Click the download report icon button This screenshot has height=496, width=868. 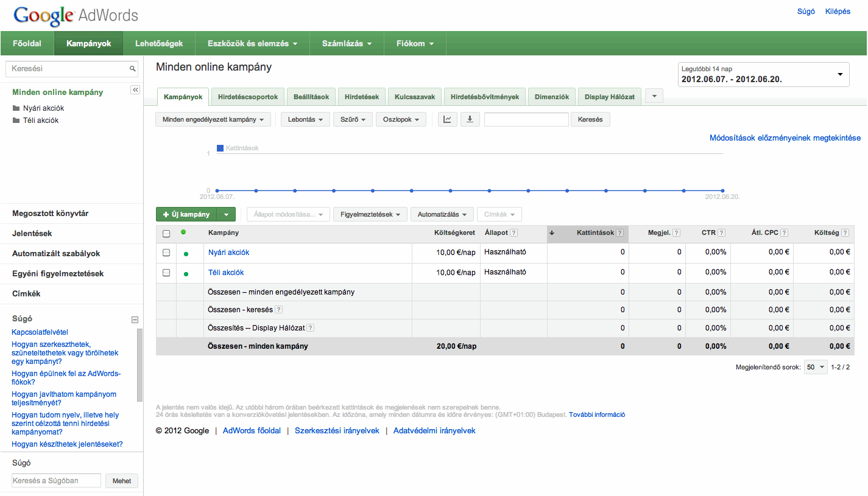pyautogui.click(x=470, y=119)
